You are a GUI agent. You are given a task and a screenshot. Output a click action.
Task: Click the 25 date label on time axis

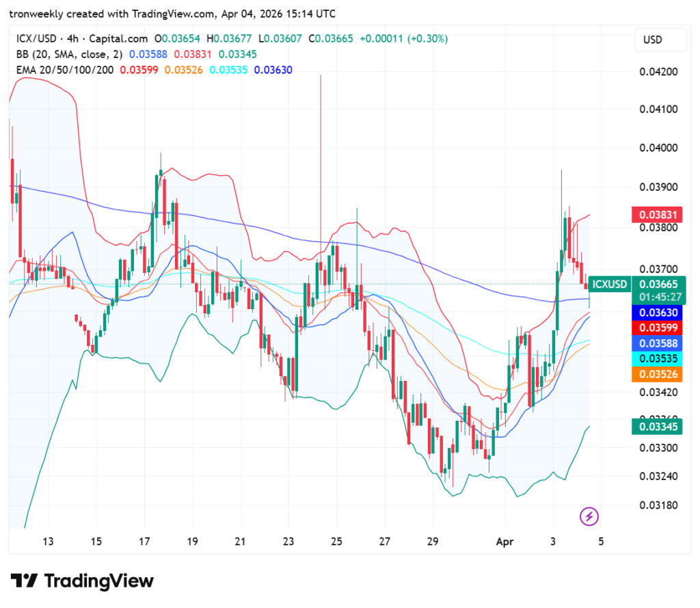pos(336,542)
